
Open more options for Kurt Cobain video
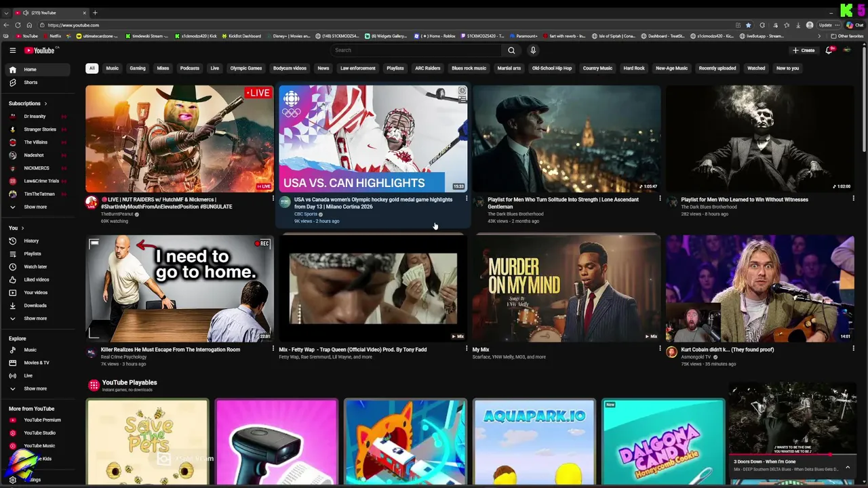[853, 349]
